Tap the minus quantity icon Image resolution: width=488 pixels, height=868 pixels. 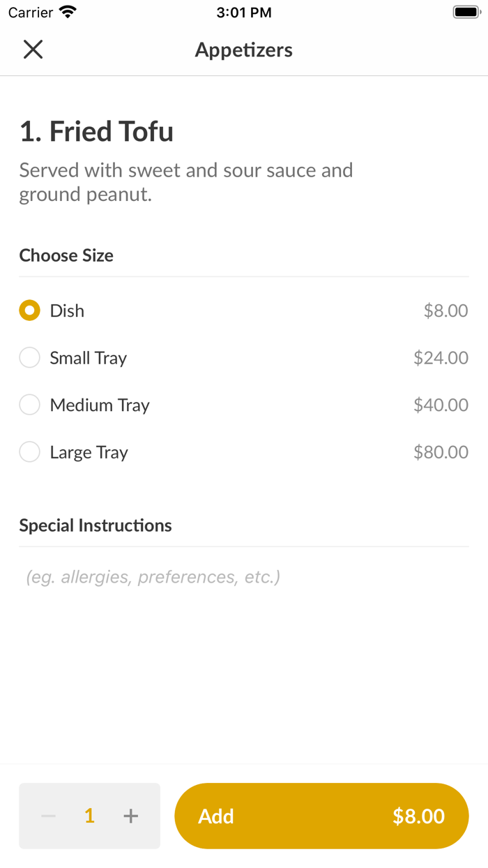[48, 816]
